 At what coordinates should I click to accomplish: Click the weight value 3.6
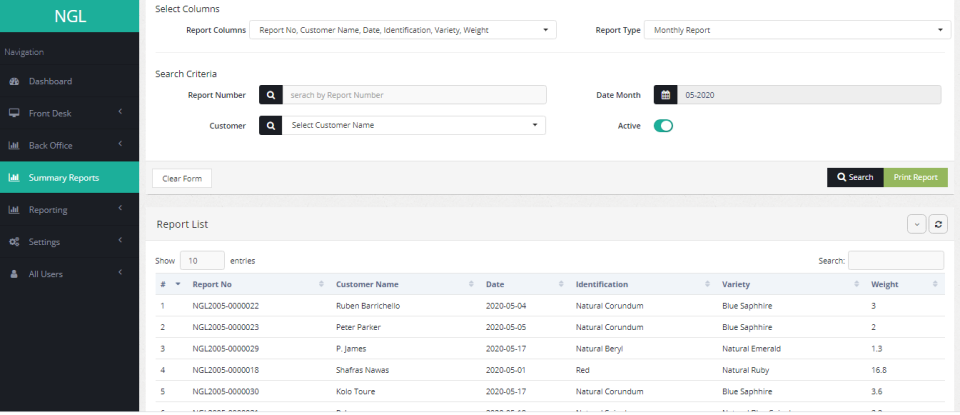(x=876, y=392)
